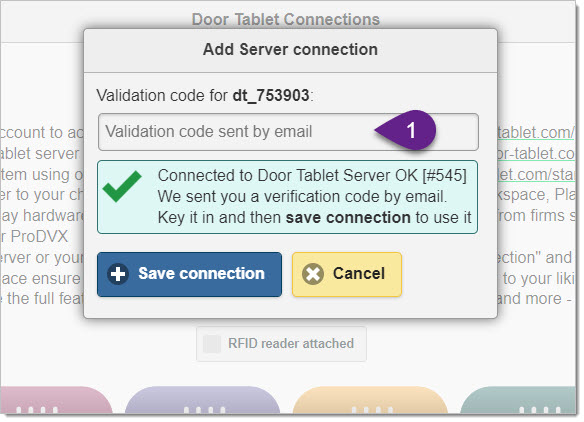Open the or-tablet.co link behind dialog
This screenshot has width=584, height=422.
536,153
